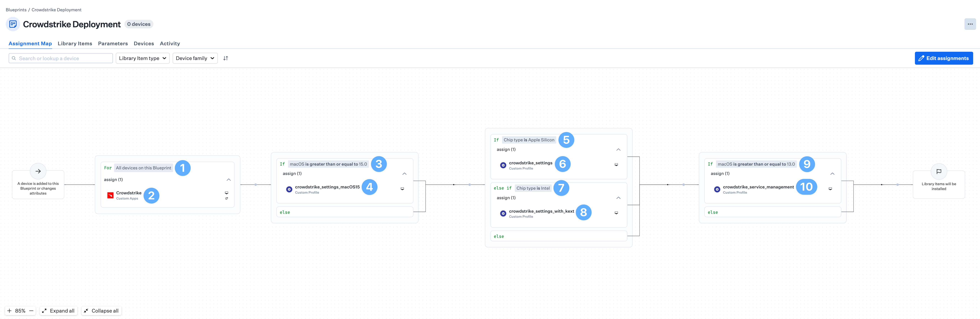The image size is (980, 319).
Task: Select the Chip type is Apple Silicon condition
Action: pyautogui.click(x=529, y=140)
